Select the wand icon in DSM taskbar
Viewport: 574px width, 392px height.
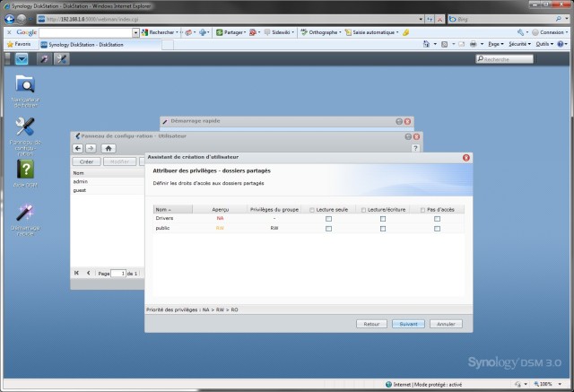[44, 59]
